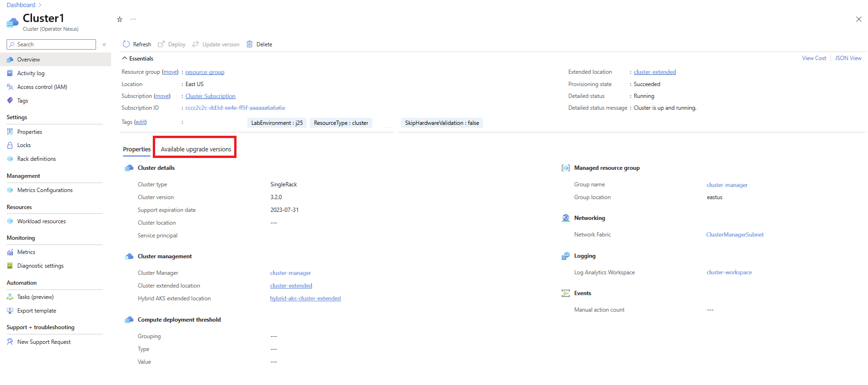Screen dimensions: 868x385
Task: Click the cluster version value 3.2.0
Action: tap(276, 197)
